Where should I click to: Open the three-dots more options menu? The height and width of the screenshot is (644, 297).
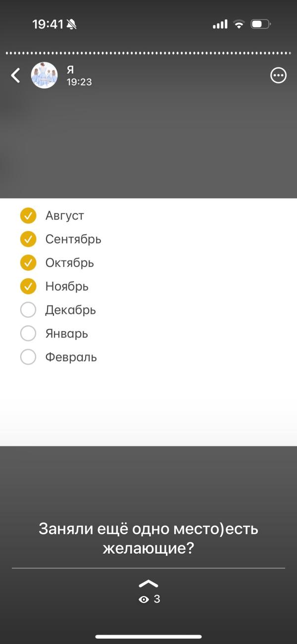tap(279, 75)
